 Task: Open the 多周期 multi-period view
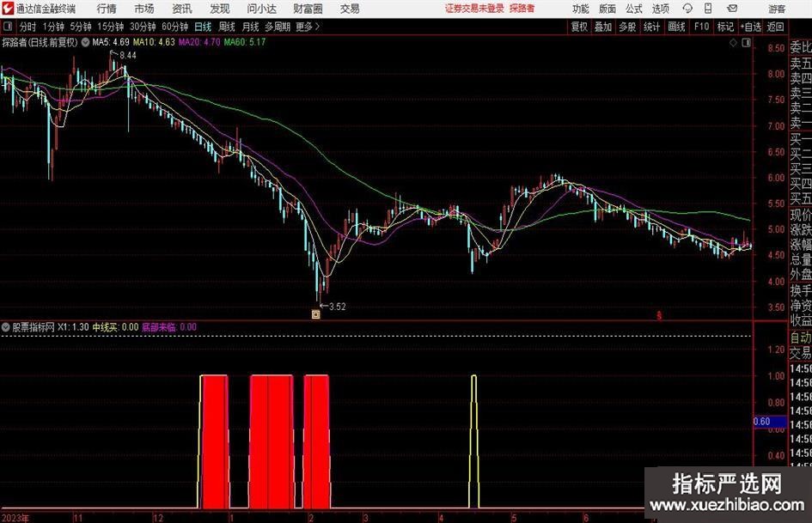tap(278, 27)
